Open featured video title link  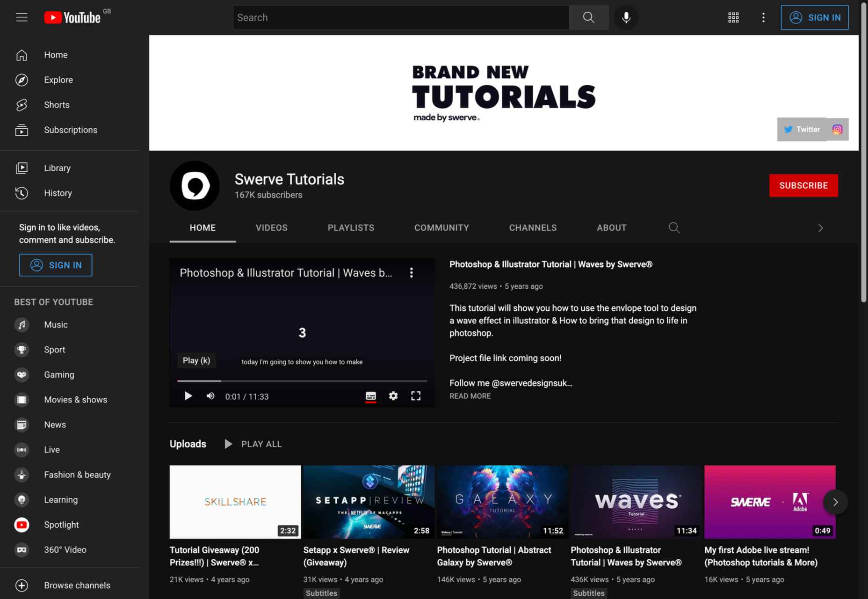pyautogui.click(x=551, y=264)
